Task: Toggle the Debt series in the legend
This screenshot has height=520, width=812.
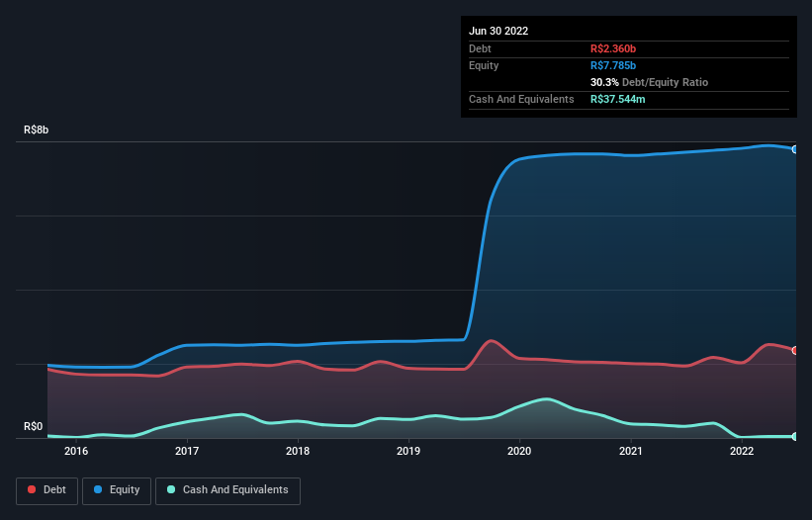Action: [47, 490]
